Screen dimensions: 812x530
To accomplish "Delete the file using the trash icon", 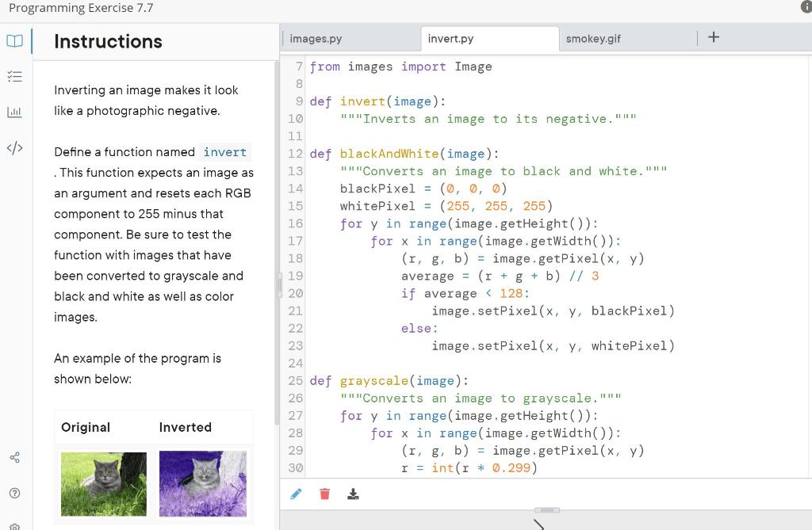I will click(x=324, y=494).
